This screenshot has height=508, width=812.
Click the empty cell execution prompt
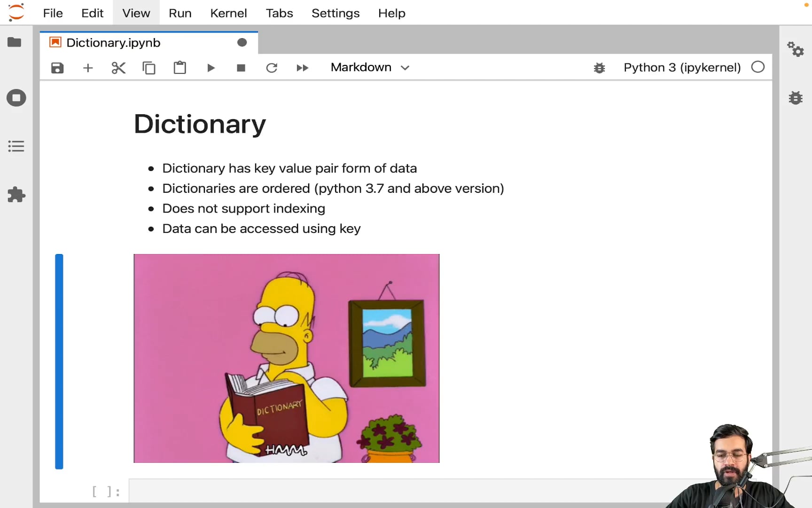pos(106,492)
